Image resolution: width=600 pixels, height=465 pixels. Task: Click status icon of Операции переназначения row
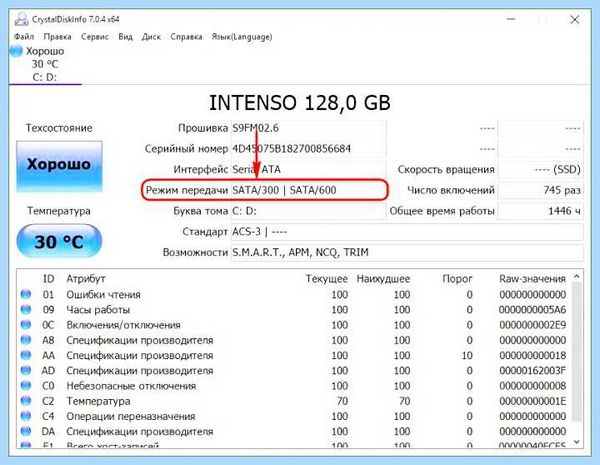coord(26,416)
